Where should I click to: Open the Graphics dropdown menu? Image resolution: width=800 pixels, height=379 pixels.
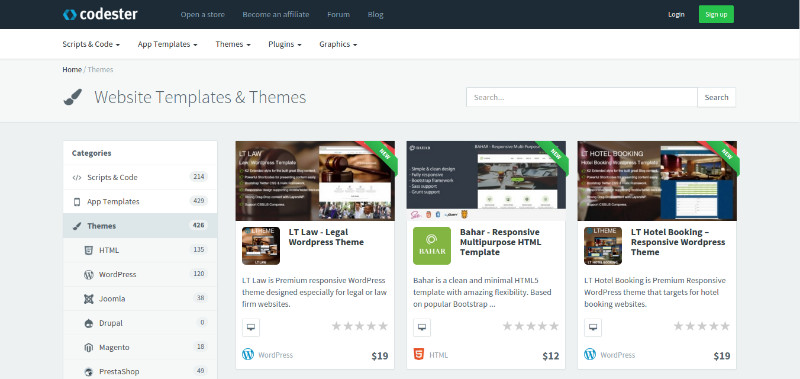coord(338,44)
